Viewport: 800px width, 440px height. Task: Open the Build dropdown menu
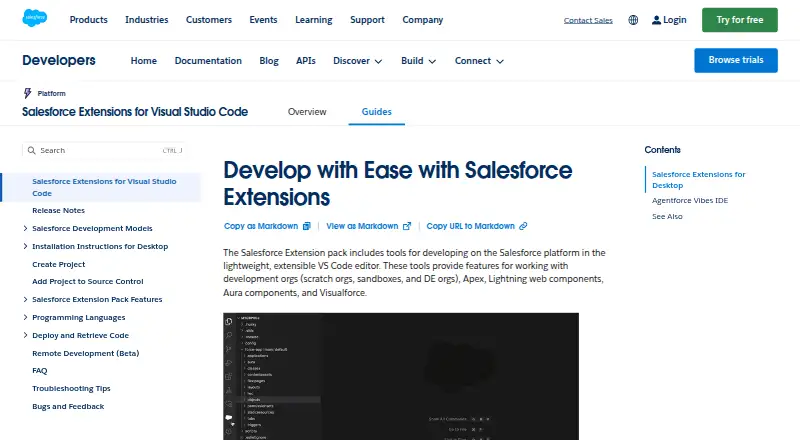[418, 61]
